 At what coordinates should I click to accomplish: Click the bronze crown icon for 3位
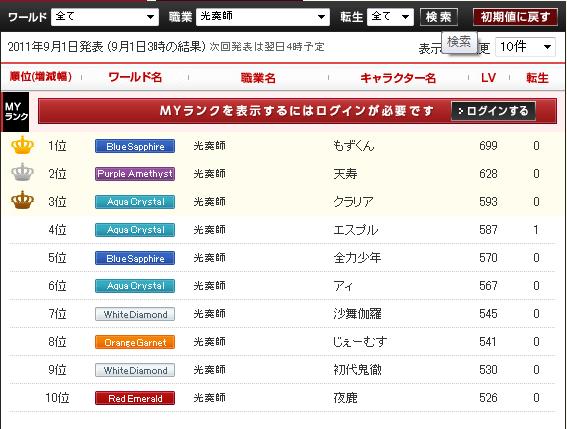(x=22, y=200)
